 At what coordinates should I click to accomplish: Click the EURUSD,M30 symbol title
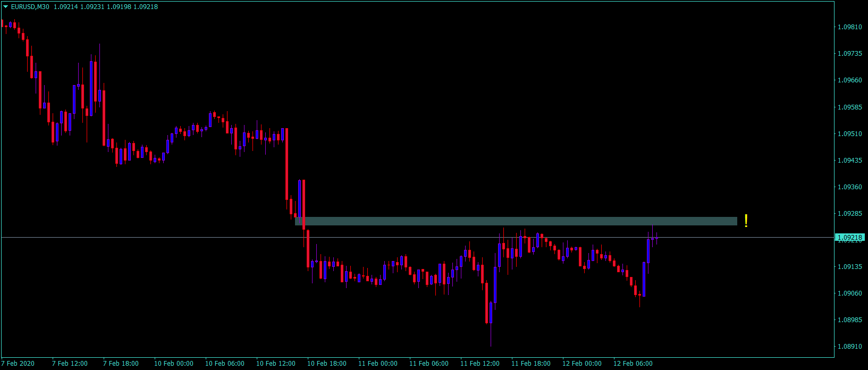tap(30, 7)
